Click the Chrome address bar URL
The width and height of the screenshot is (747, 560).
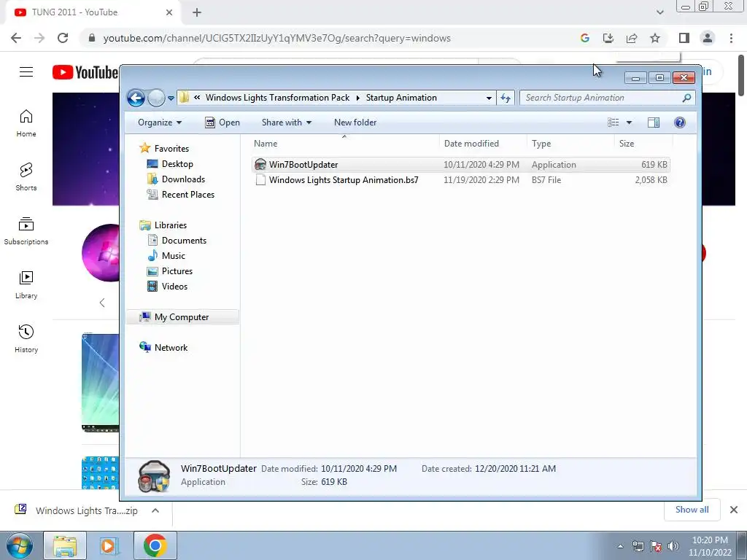click(x=276, y=38)
